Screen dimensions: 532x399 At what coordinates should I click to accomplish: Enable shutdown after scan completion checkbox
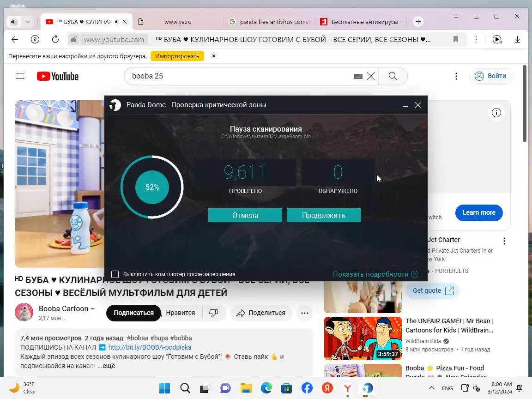click(115, 274)
